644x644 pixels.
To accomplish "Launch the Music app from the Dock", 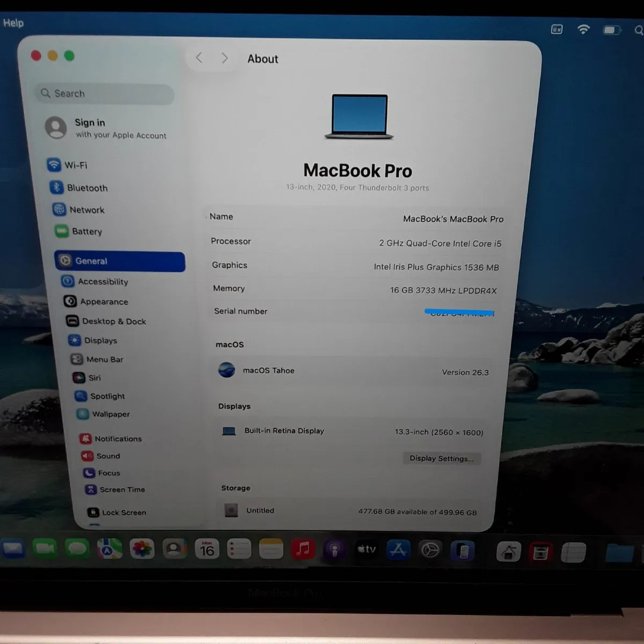I will [303, 549].
